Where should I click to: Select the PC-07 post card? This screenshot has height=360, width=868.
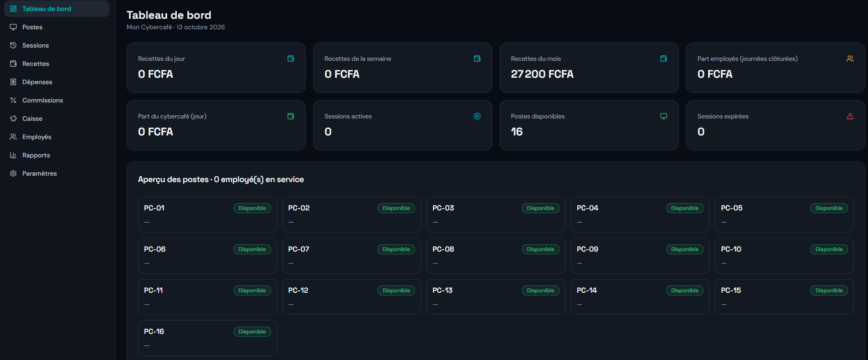(351, 256)
